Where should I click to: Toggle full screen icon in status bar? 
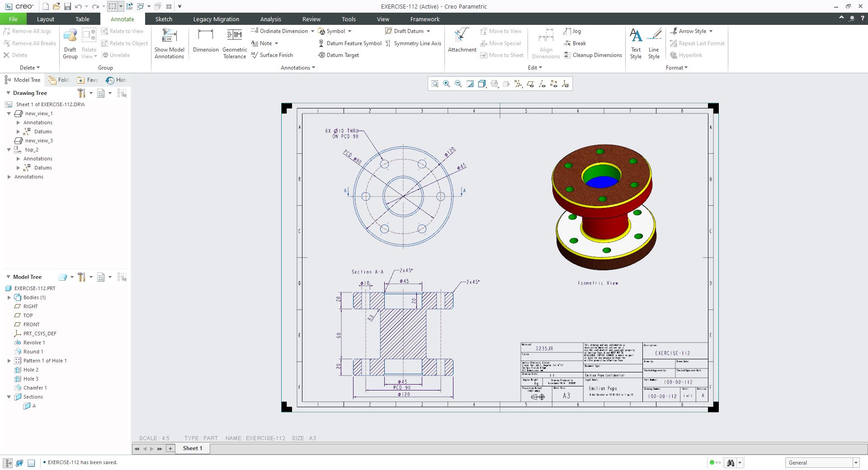31,463
